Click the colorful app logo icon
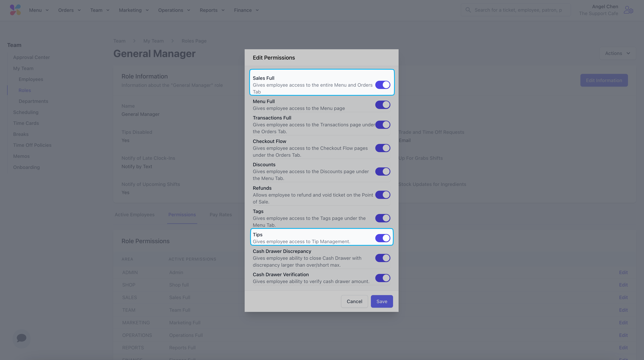Viewport: 644px width, 360px height. click(15, 10)
